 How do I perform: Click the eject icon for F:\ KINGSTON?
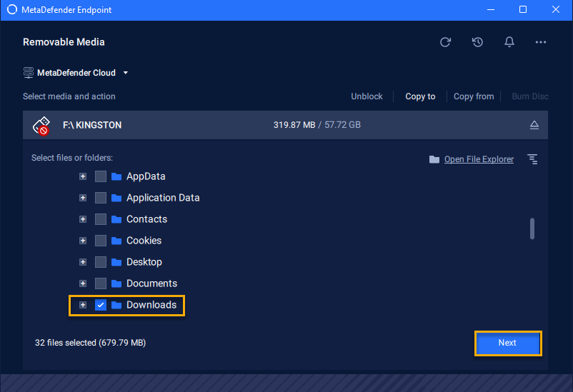point(534,125)
